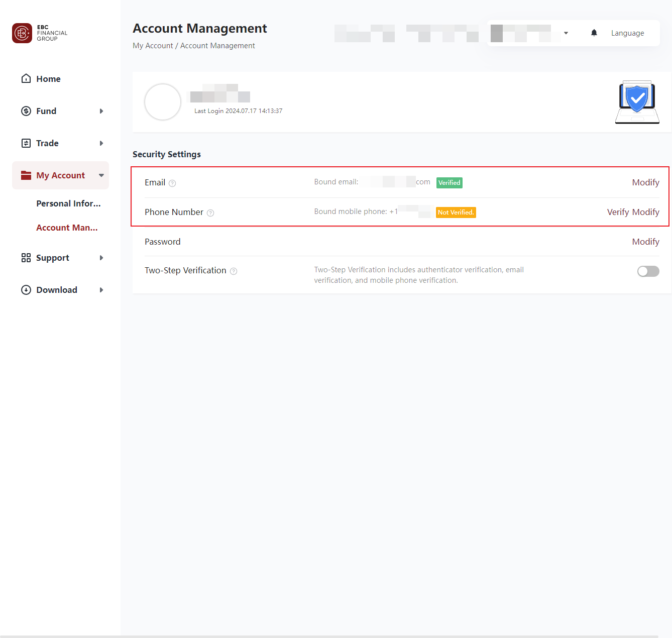This screenshot has height=638, width=672.
Task: Open the Fund section icon
Action: [26, 111]
